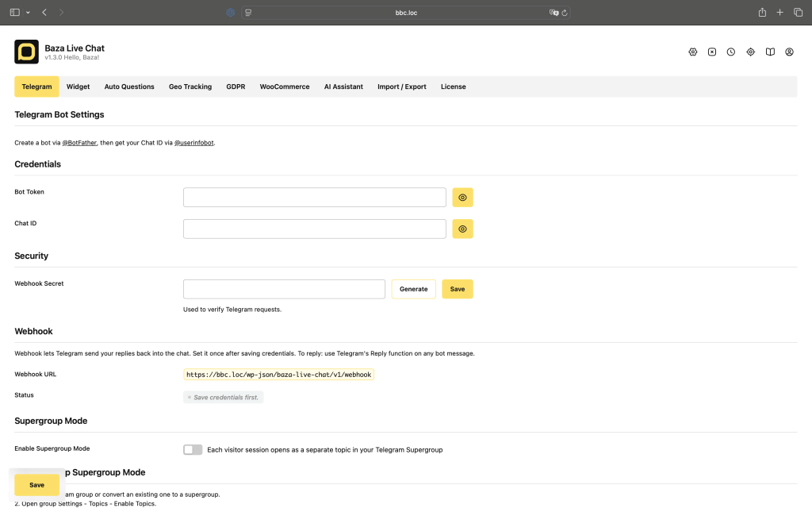Click the translate icon in address bar
This screenshot has height=508, width=812.
click(x=553, y=13)
